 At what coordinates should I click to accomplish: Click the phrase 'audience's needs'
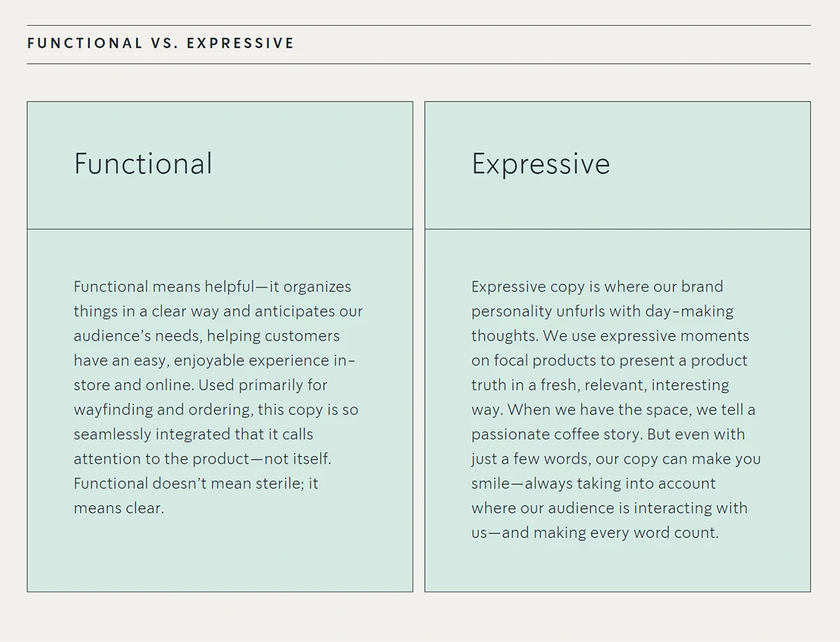(x=137, y=336)
